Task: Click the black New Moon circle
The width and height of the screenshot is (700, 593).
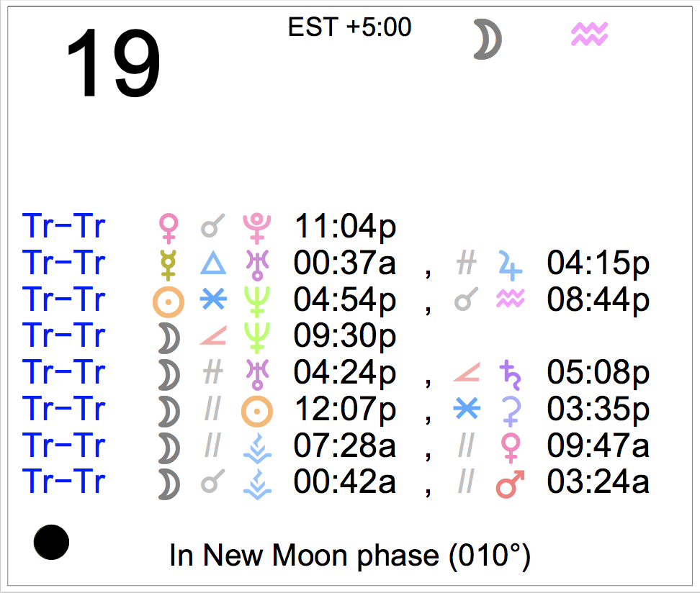Action: 51,541
